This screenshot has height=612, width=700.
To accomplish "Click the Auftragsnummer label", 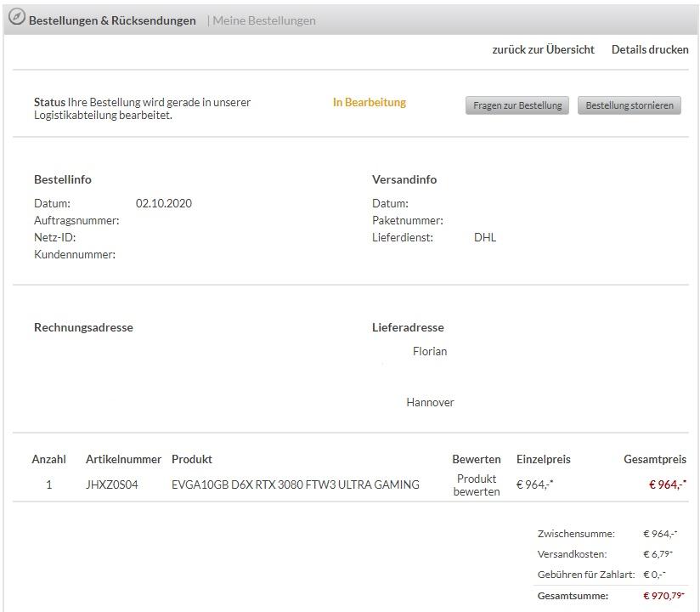I will tap(76, 220).
